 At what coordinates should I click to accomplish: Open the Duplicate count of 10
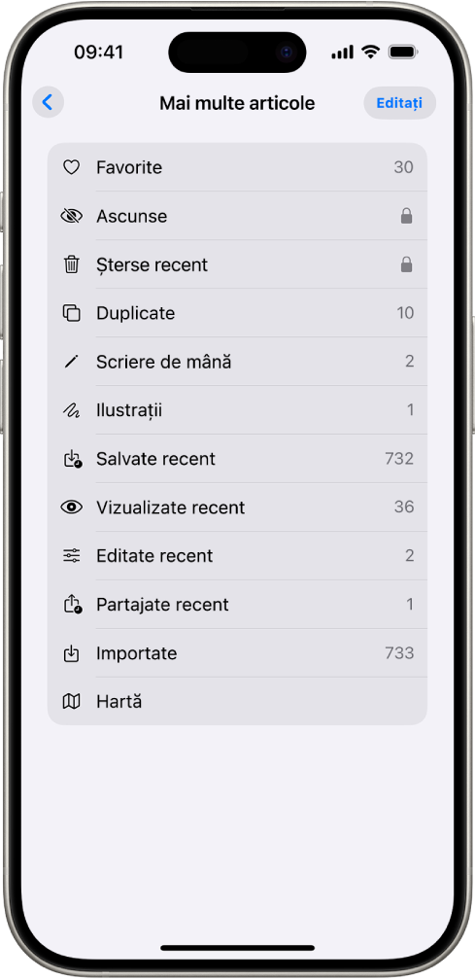[405, 313]
